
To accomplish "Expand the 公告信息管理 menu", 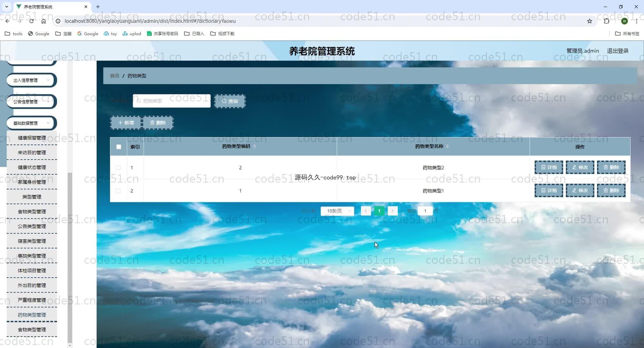I will [32, 101].
